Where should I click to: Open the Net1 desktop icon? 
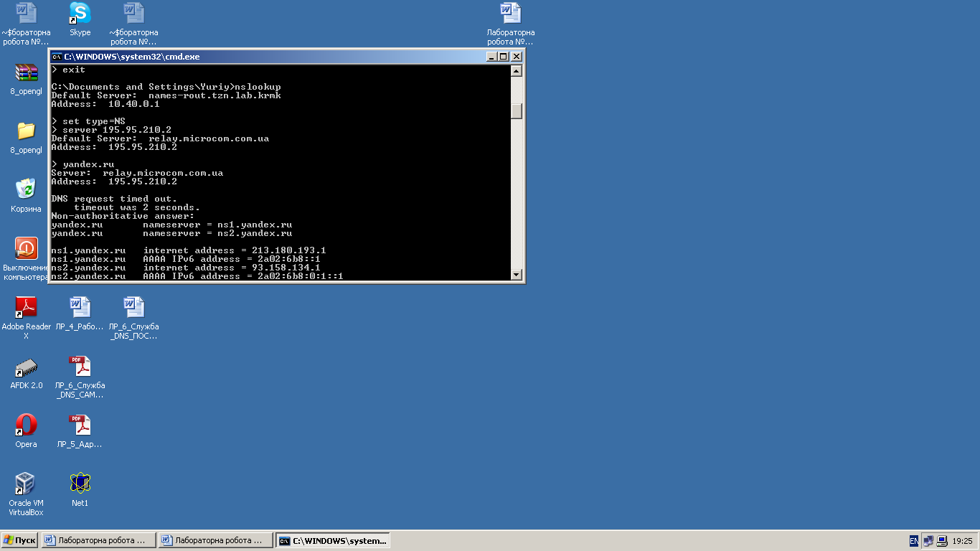click(x=80, y=490)
